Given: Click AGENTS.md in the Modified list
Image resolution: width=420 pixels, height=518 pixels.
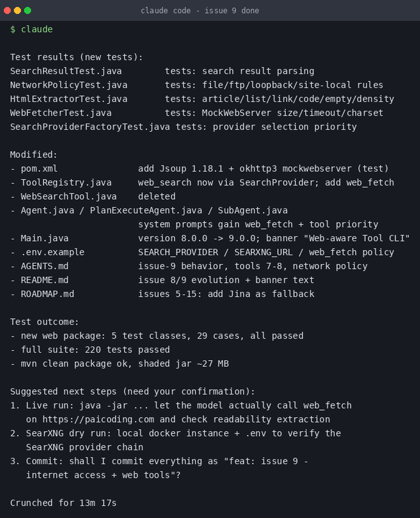Looking at the screenshot, I should tap(45, 266).
